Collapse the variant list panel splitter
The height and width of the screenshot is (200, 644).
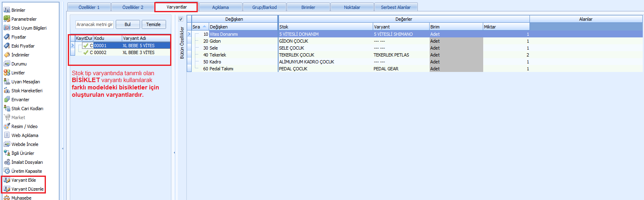click(x=174, y=153)
